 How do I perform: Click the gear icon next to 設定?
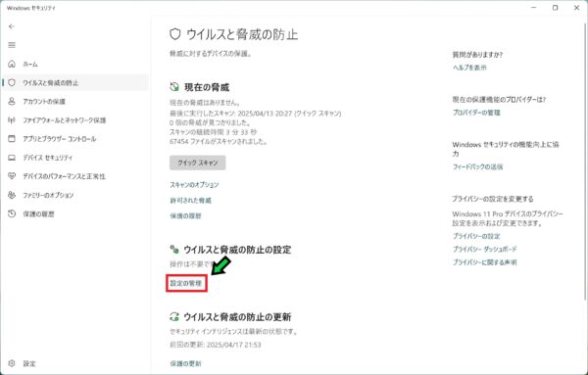pyautogui.click(x=12, y=363)
